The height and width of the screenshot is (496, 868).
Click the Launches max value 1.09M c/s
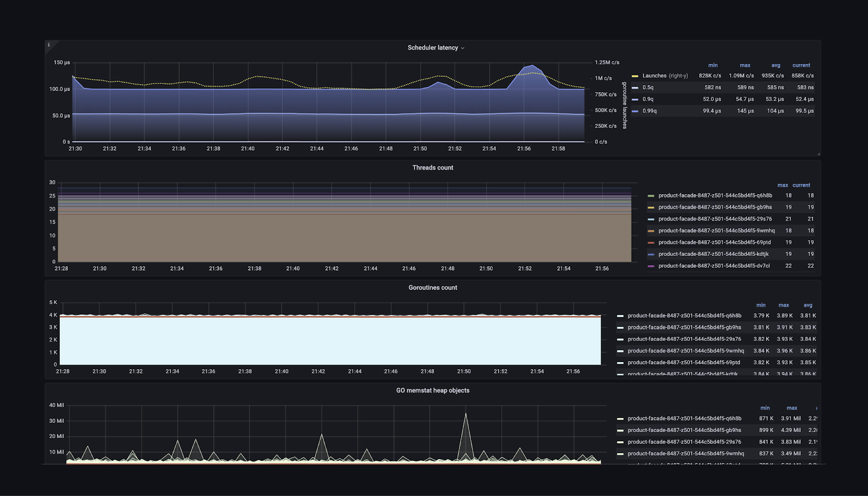741,76
